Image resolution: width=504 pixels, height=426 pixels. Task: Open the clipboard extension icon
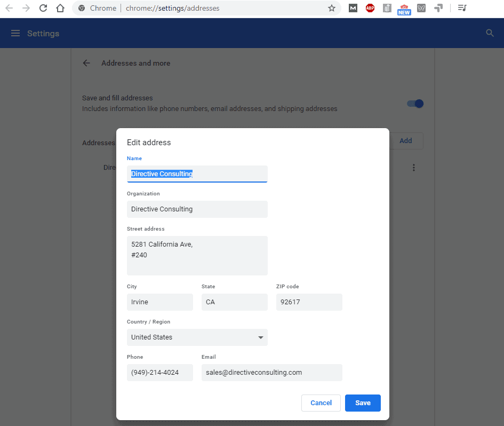(x=387, y=8)
